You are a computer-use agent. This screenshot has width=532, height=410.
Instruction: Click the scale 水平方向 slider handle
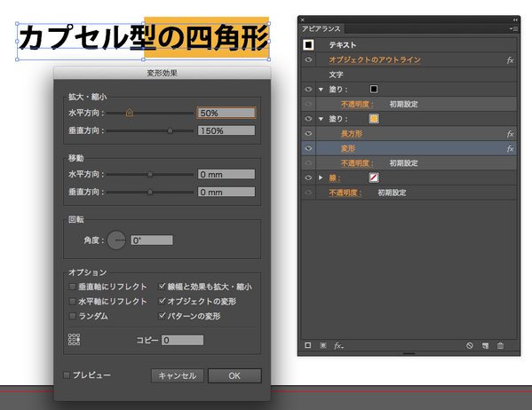(x=130, y=112)
